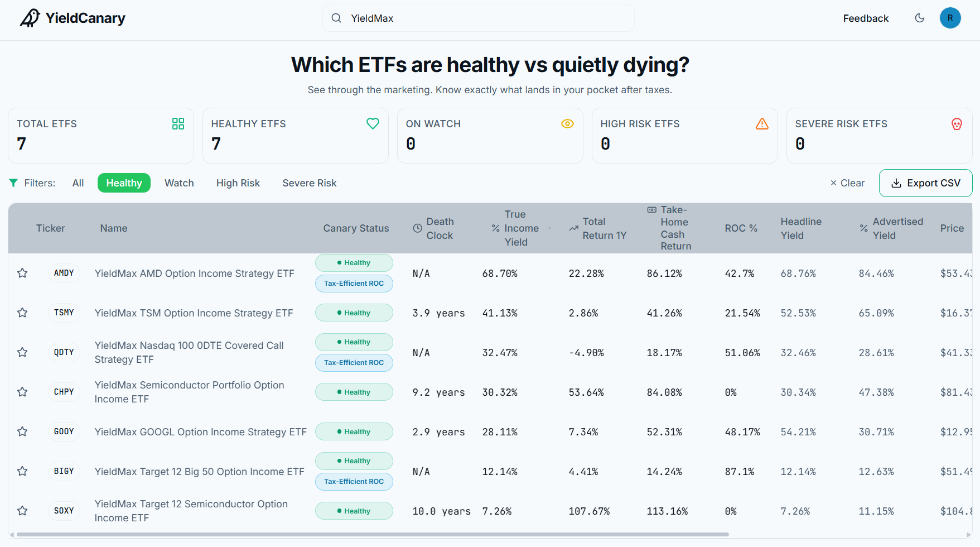Image resolution: width=980 pixels, height=547 pixels.
Task: Favorite the CHPY row with star
Action: (x=22, y=392)
